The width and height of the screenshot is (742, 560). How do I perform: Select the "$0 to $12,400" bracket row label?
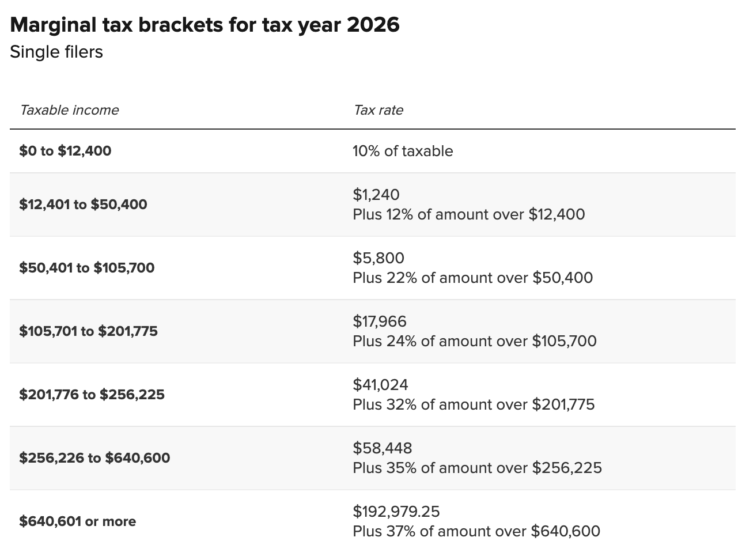pos(65,151)
